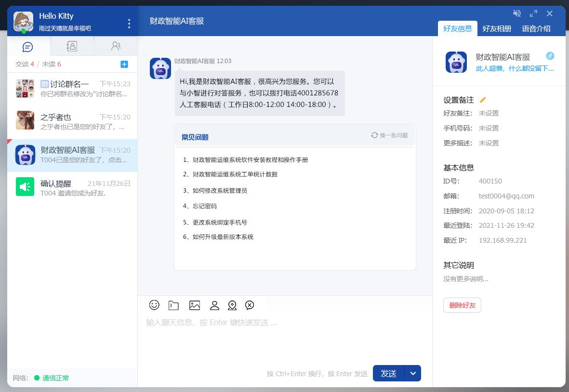Click the location pin icon
The image size is (569, 392).
[232, 305]
